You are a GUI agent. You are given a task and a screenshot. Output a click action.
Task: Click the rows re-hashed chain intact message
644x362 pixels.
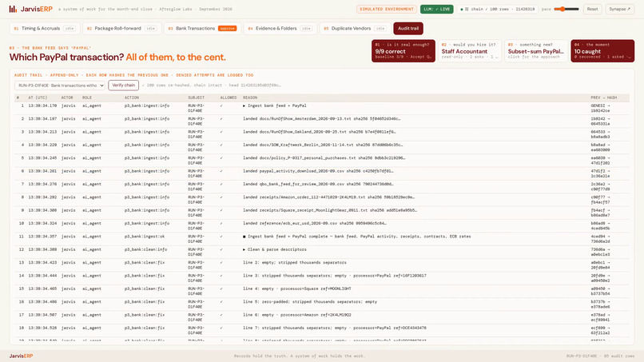(x=212, y=85)
